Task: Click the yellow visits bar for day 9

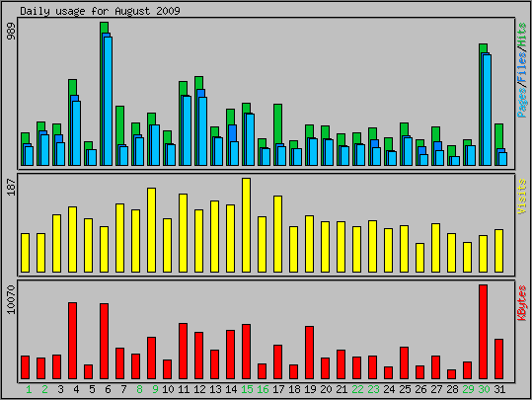Action: click(152, 230)
